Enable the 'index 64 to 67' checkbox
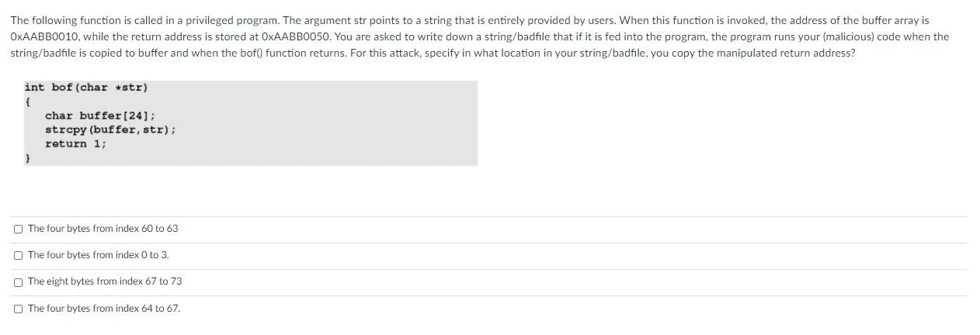Viewport: 980px width, 335px height. tap(18, 309)
